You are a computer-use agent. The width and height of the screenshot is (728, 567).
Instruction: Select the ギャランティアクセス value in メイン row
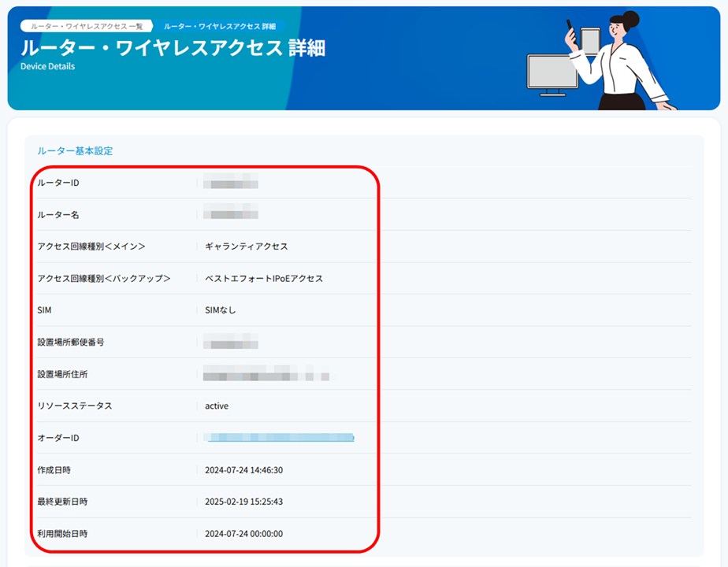click(x=244, y=246)
